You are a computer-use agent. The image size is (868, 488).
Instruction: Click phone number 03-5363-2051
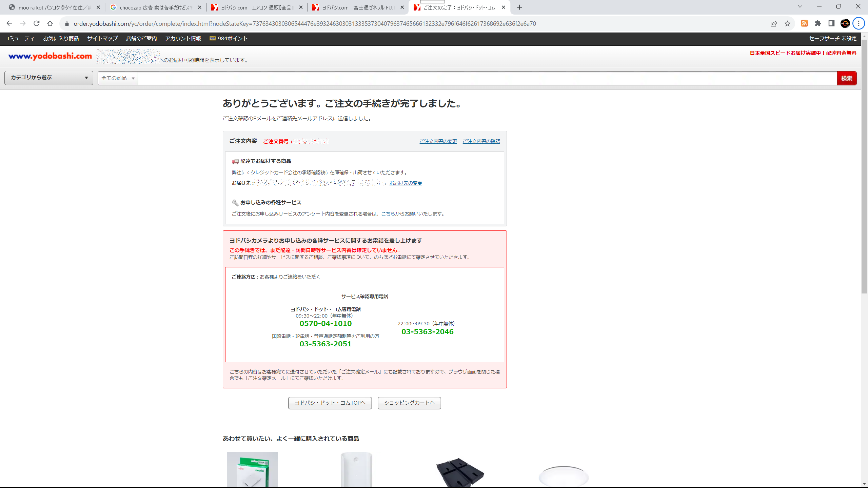tap(325, 344)
